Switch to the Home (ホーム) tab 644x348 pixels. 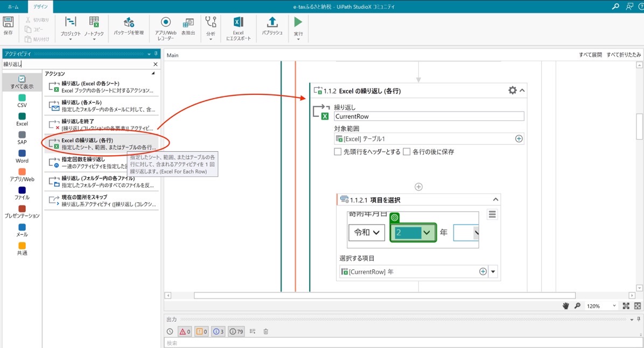(13, 6)
